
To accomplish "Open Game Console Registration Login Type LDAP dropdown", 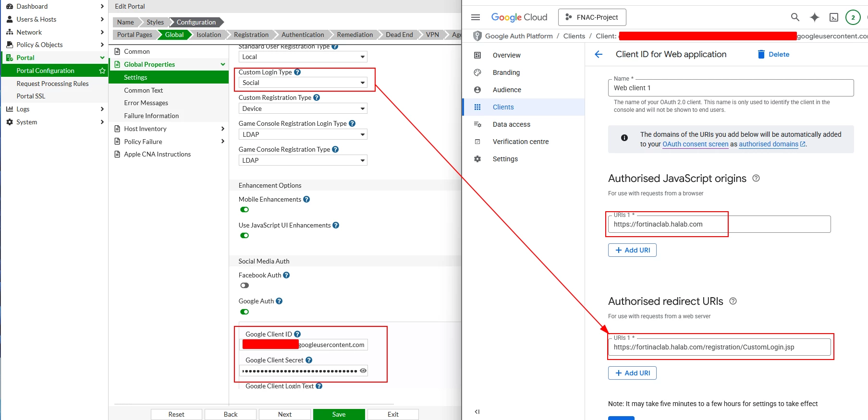I will pos(303,134).
